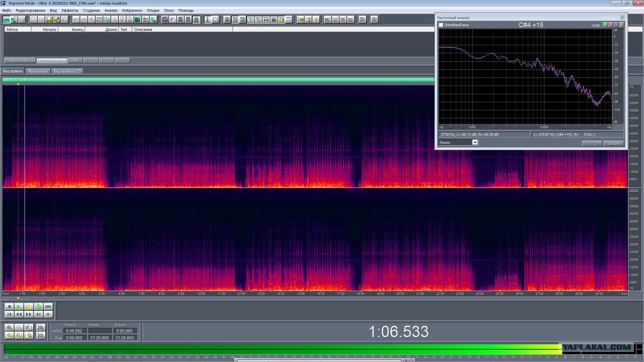Screen dimensions: 644x362
Task: Stop playback with the Stop transport button
Action: click(9, 306)
